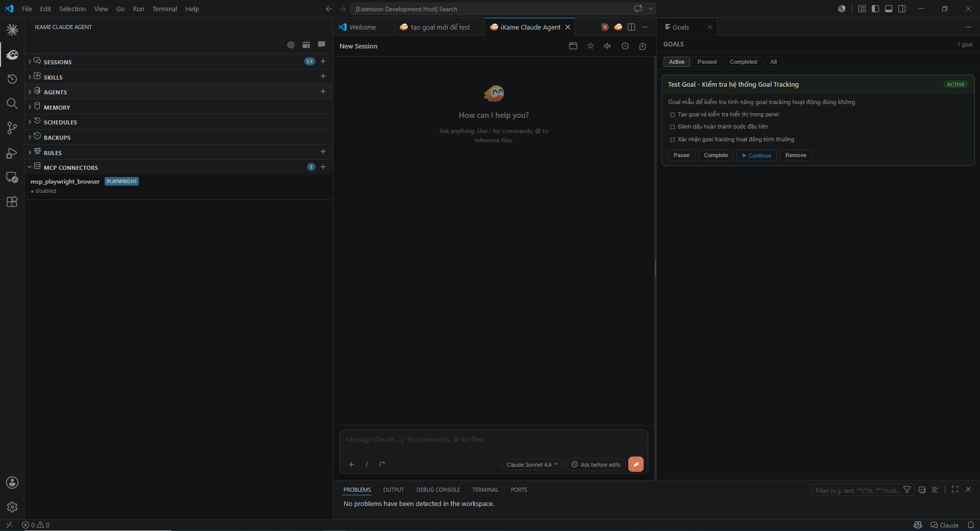Open iKame Claude Agent view in activity bar
The image size is (980, 531).
click(12, 55)
